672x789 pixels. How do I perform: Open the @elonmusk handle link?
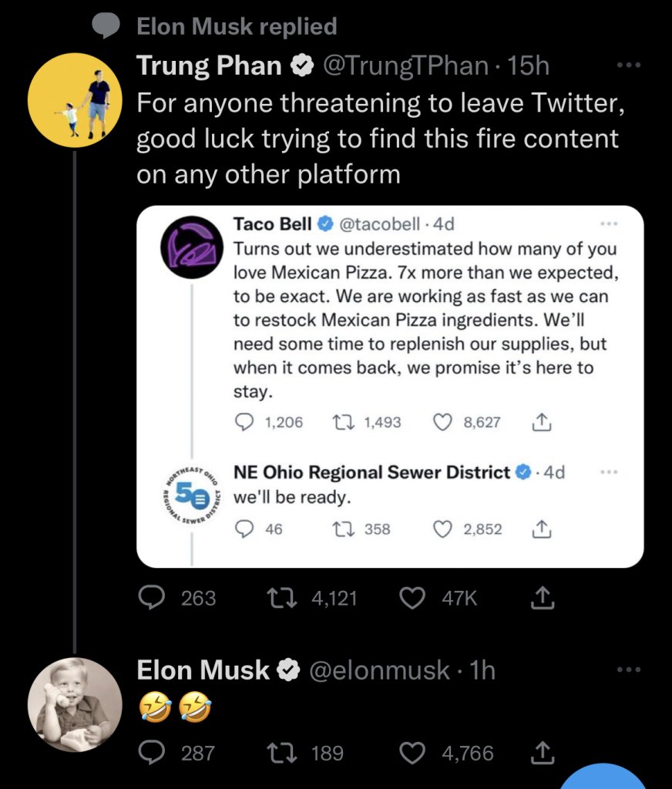tap(379, 670)
